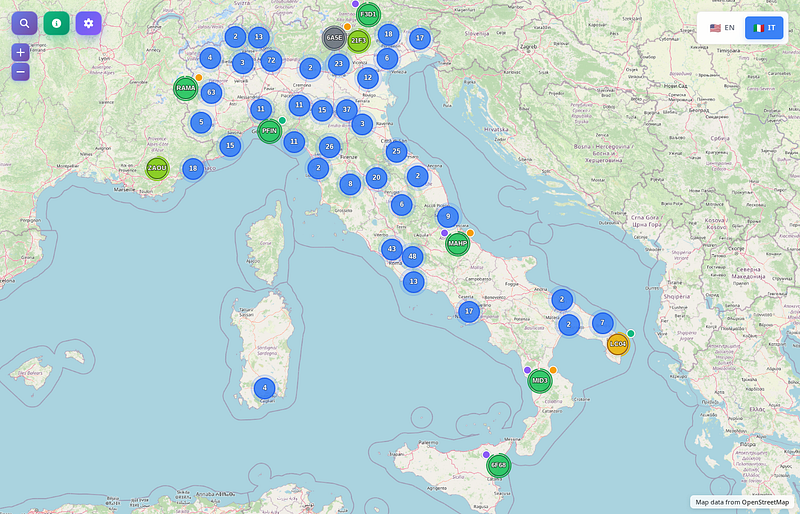
Task: Expand the cluster showing 72
Action: coord(270,60)
